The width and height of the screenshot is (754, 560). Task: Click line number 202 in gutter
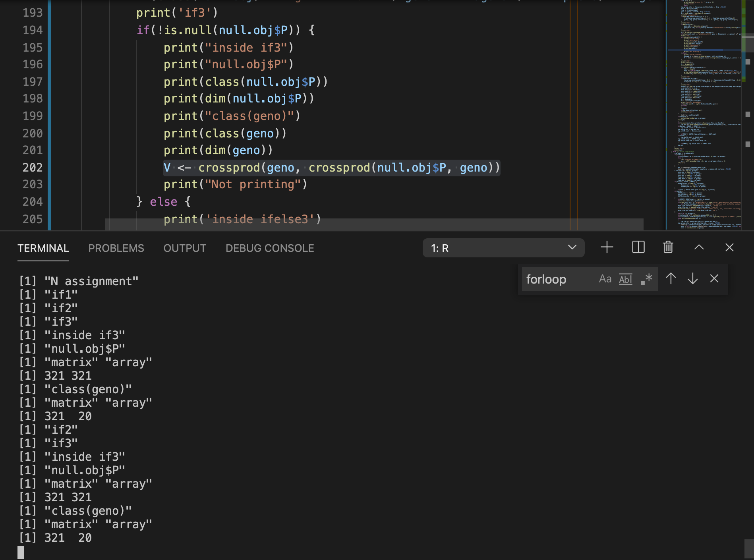click(33, 168)
